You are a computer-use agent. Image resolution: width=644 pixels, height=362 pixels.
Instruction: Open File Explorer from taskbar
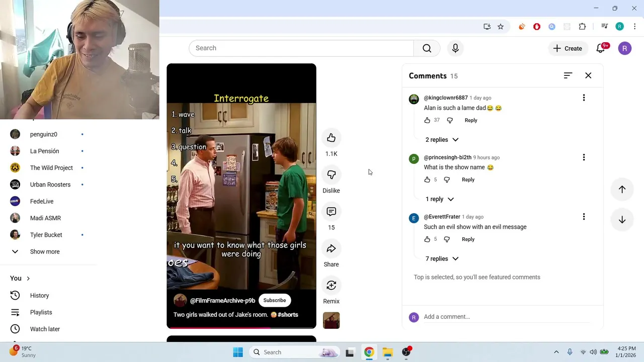coord(387,352)
